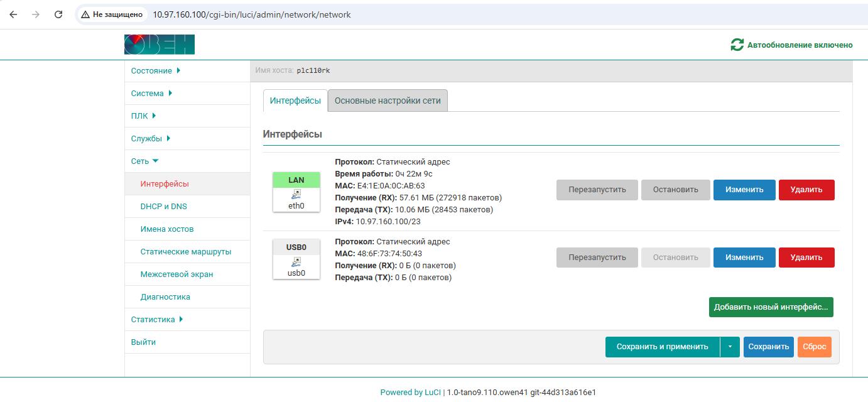Click the OWEN logo in header

[160, 45]
